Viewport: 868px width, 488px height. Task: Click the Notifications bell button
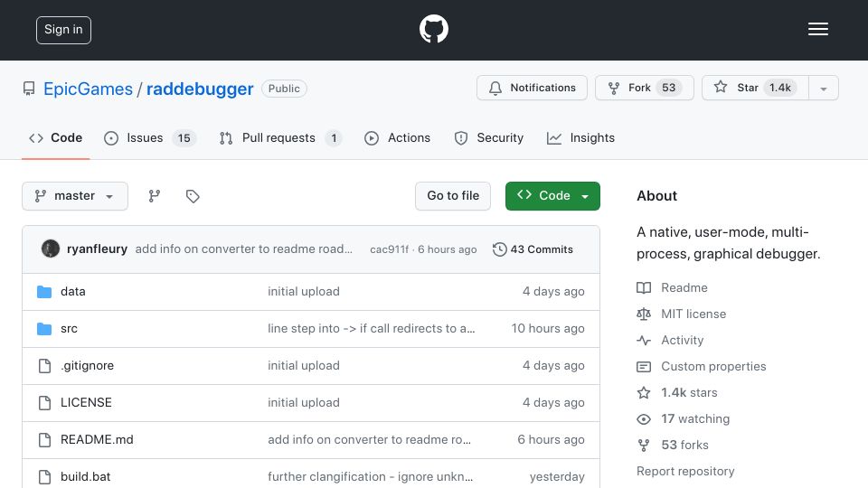click(x=532, y=88)
